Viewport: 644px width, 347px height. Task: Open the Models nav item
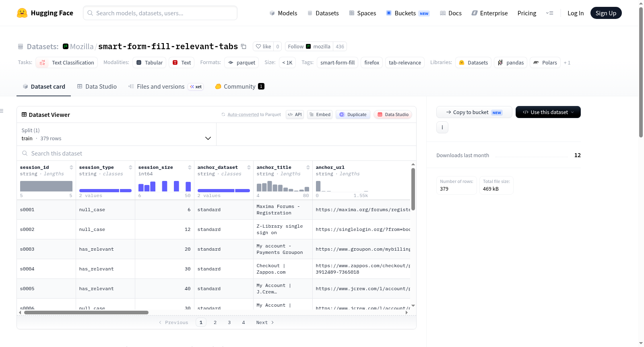[x=283, y=13]
